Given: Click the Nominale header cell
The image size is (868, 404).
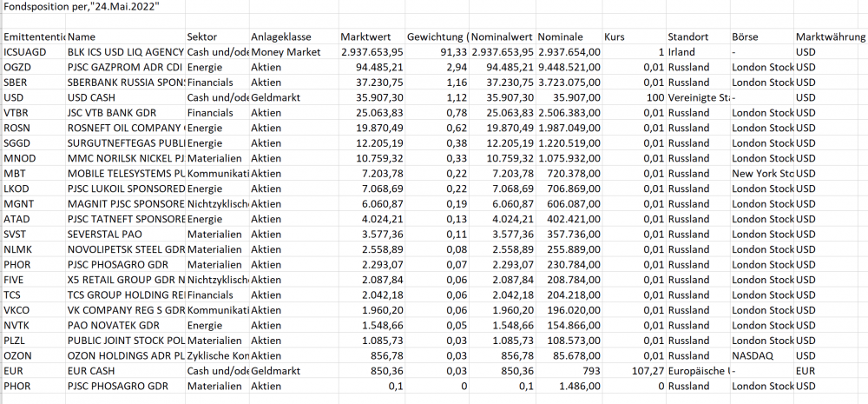Looking at the screenshot, I should 569,37.
